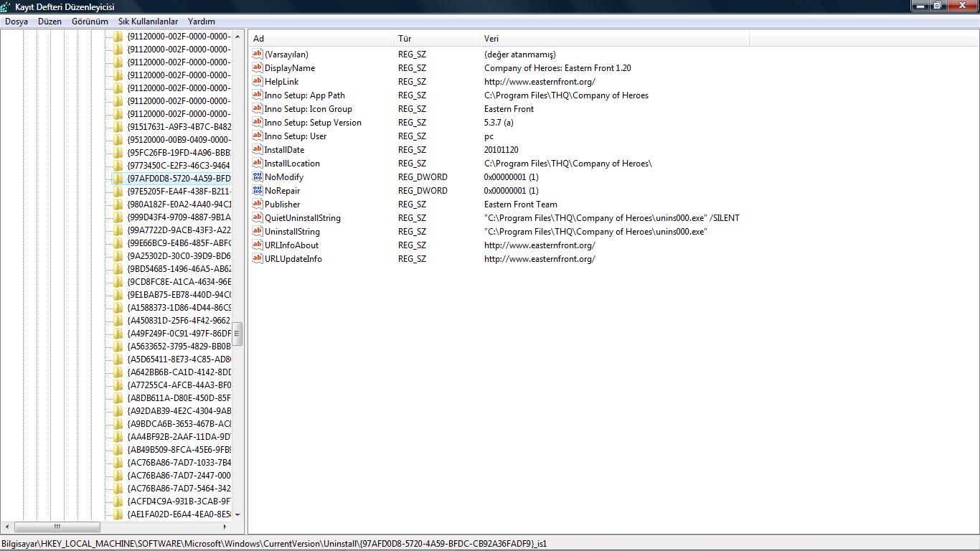This screenshot has width=980, height=551.
Task: Click the folder icon of key {9773450C-E2F3
Action: click(118, 165)
